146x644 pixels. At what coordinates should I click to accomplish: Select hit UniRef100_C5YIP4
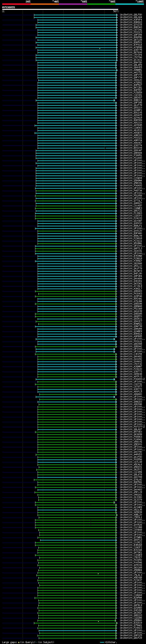click(x=131, y=55)
